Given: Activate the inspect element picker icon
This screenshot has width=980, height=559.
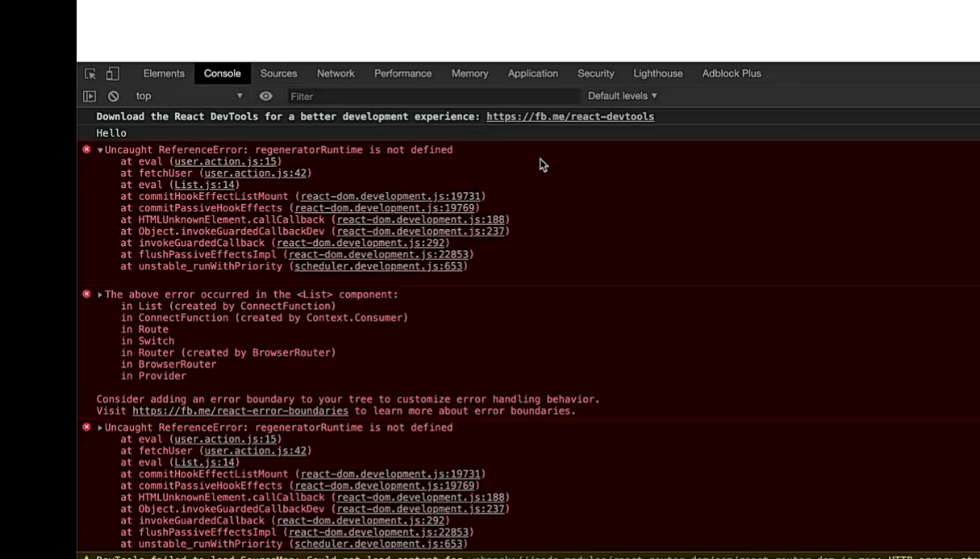Looking at the screenshot, I should [x=90, y=73].
